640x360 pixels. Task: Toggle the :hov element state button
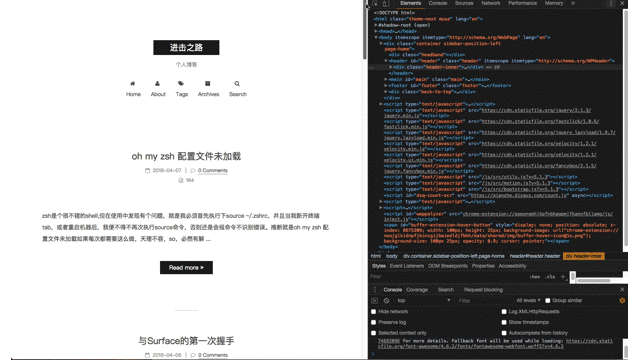[534, 276]
